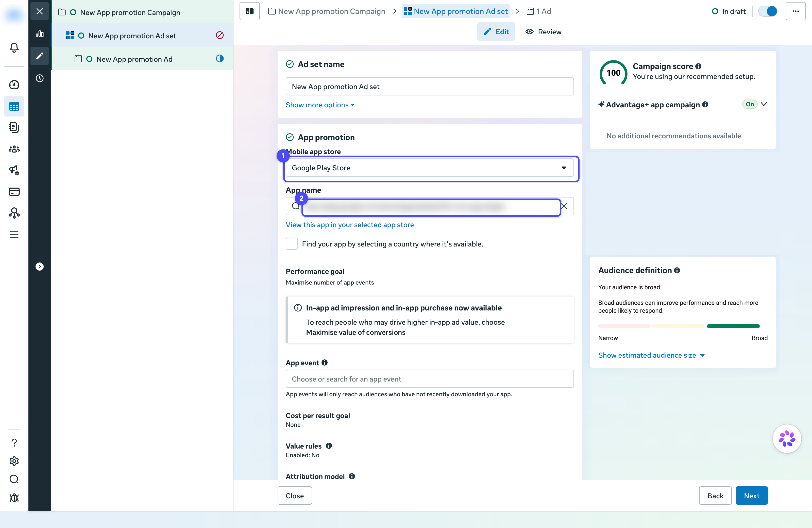812x528 pixels.
Task: Report a problem bug icon
Action: point(14,498)
